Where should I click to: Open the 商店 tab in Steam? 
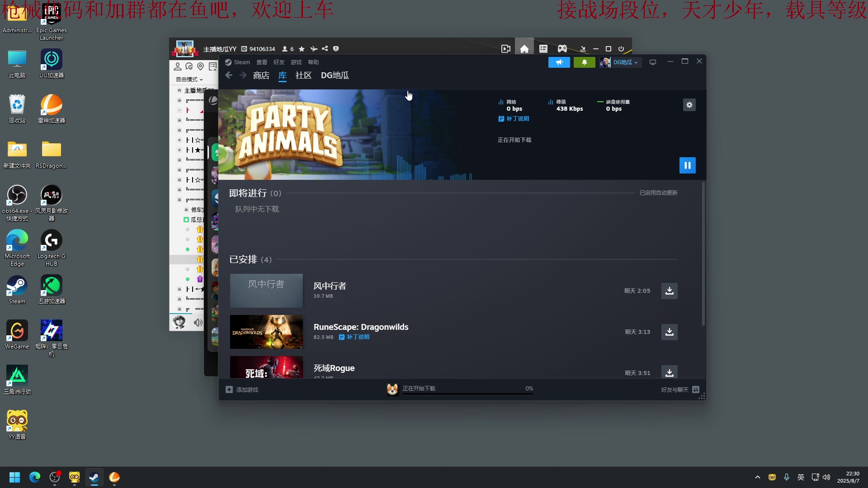[x=261, y=75]
